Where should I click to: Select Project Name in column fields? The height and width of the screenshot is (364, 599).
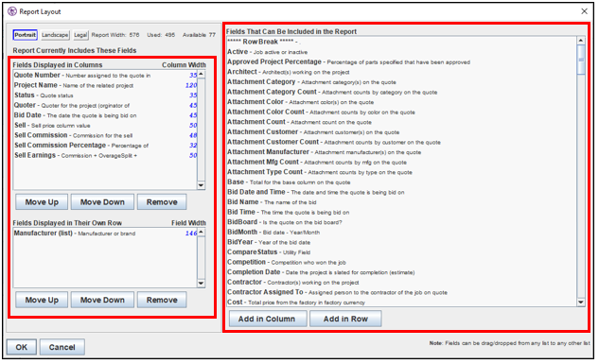tap(105, 85)
